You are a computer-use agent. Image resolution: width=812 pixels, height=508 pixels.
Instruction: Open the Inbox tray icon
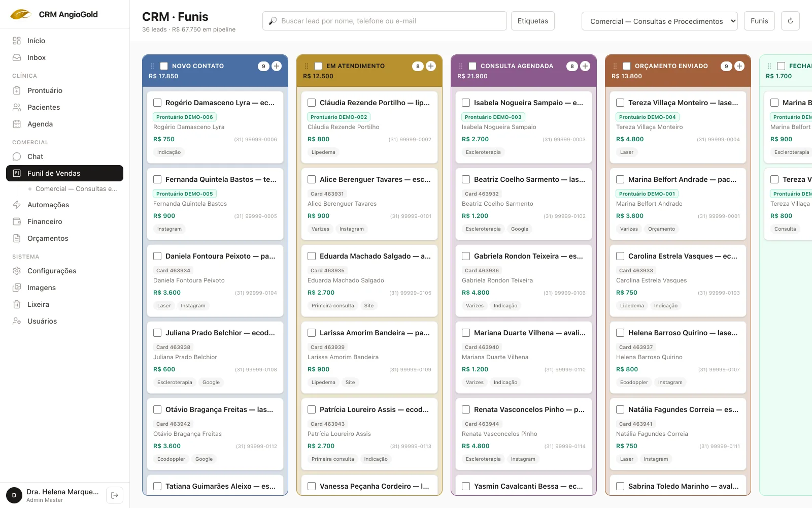(x=17, y=57)
